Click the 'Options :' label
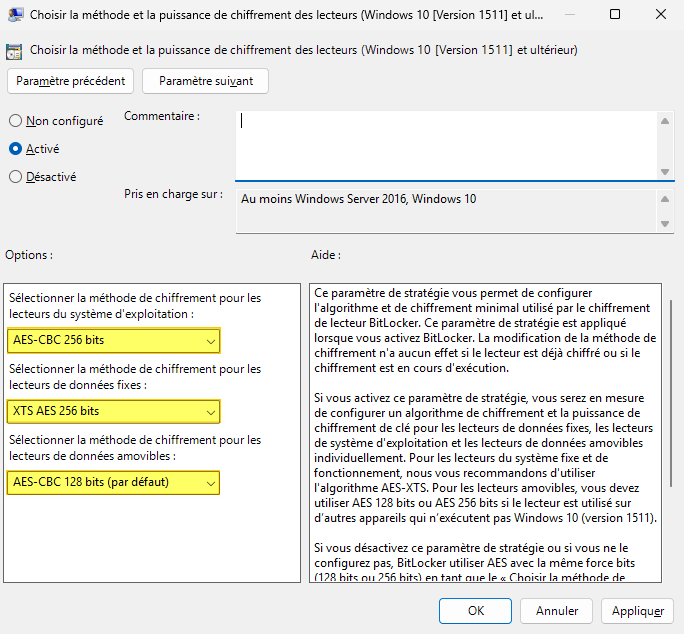 (x=29, y=255)
